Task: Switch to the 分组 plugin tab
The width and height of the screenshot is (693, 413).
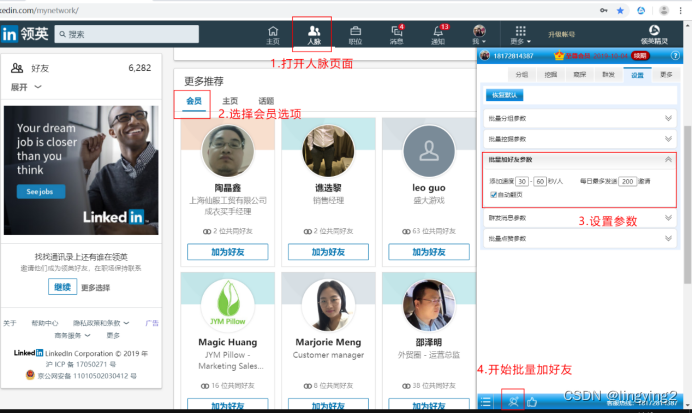Action: pyautogui.click(x=522, y=75)
